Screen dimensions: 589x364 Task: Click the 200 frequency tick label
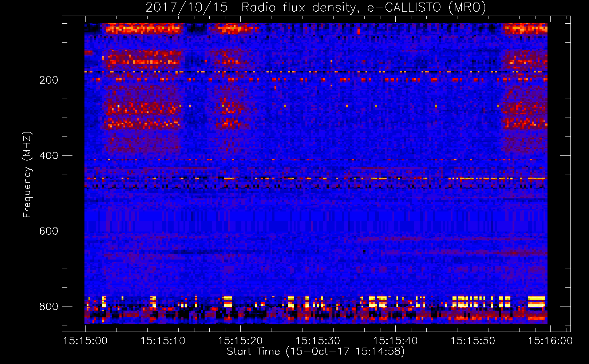point(49,80)
